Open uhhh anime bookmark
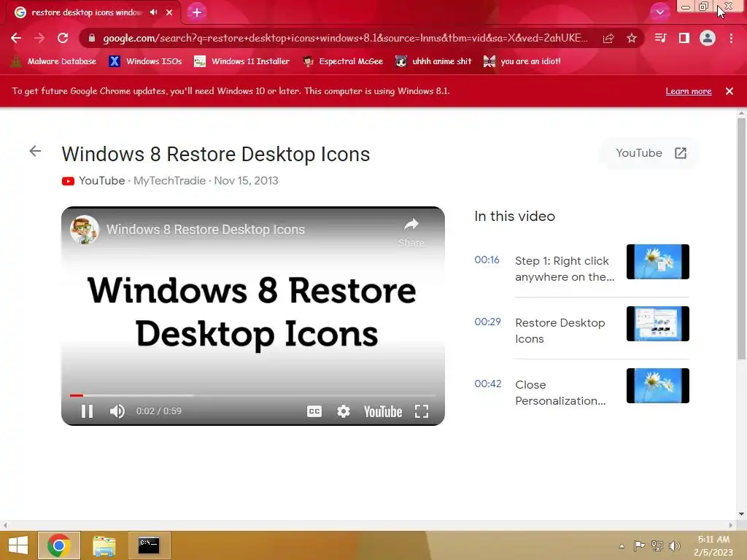Image resolution: width=747 pixels, height=560 pixels. 433,61
